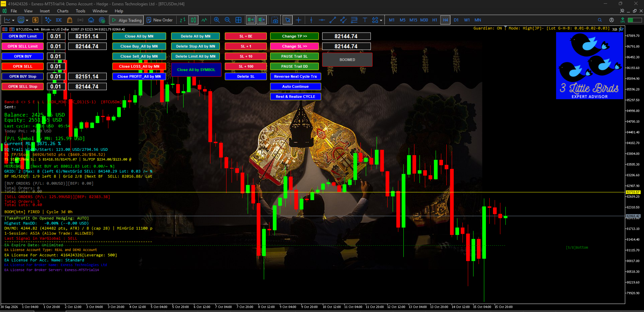Select the text label tool
The height and width of the screenshot is (312, 644).
click(365, 20)
